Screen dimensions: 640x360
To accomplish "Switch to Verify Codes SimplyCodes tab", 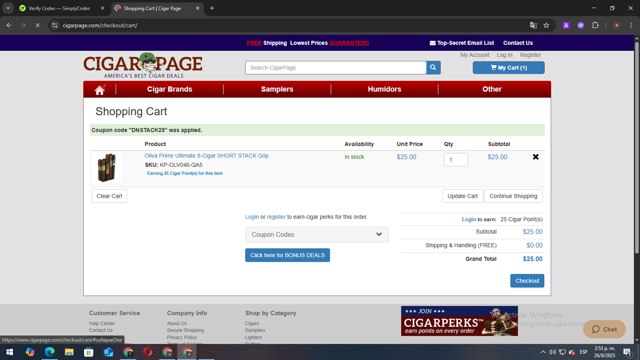I will [59, 8].
